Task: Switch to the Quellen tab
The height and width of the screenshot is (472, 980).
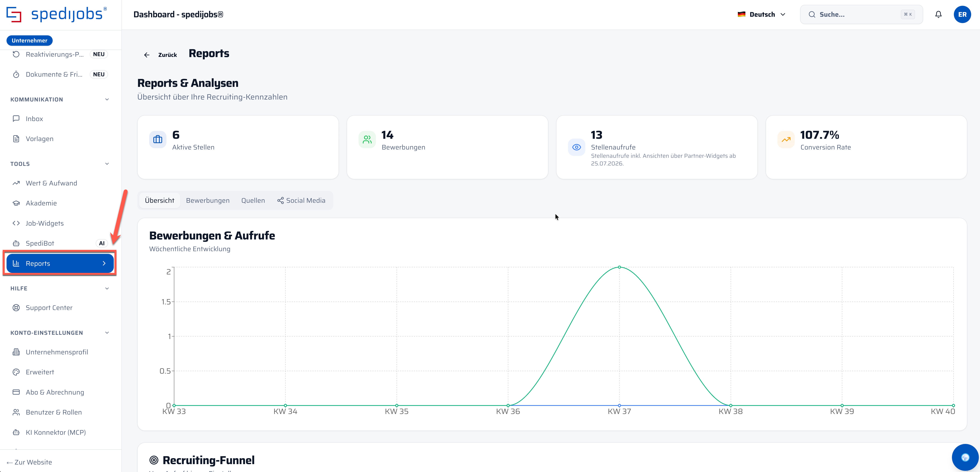Action: tap(253, 200)
